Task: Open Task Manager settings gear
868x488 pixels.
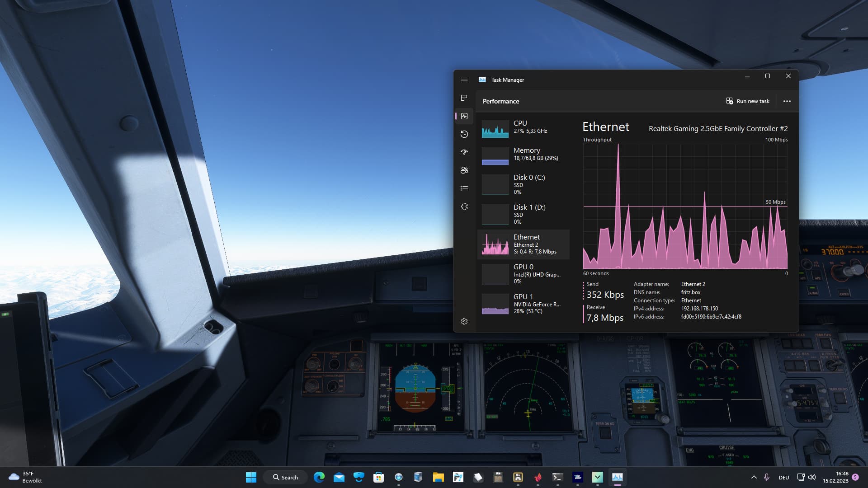Action: point(464,321)
